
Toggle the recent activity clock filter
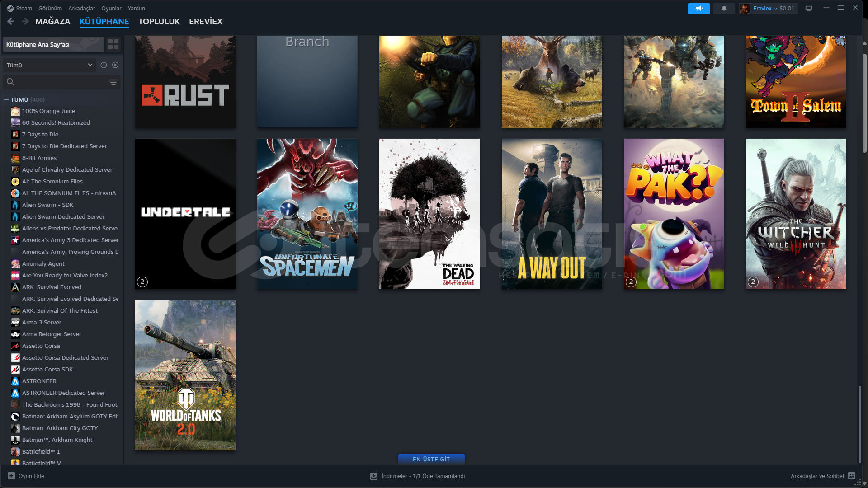click(104, 65)
